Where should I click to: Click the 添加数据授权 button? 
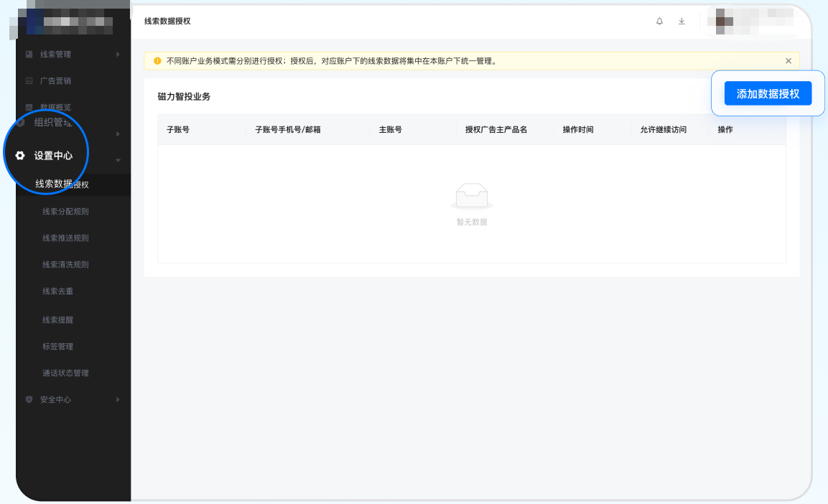(x=768, y=93)
